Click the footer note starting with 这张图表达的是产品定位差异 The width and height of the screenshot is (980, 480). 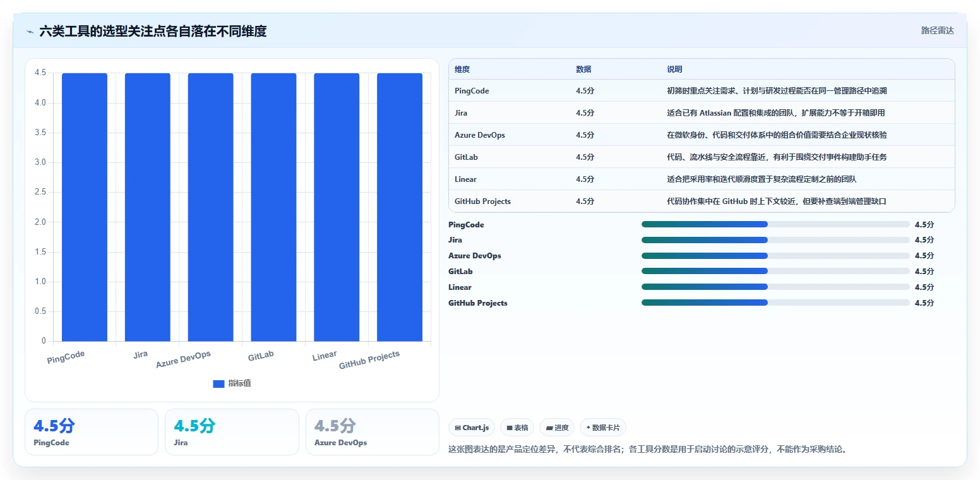[x=647, y=450]
